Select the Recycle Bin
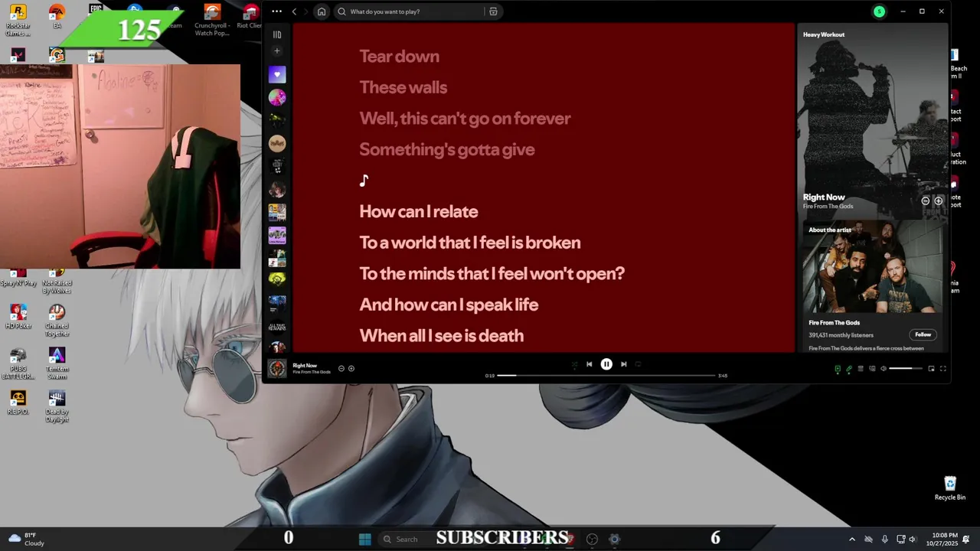 [950, 488]
